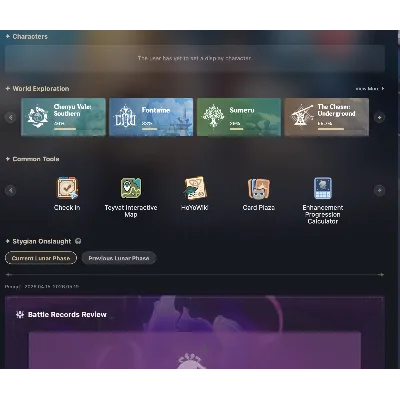Show previous World Exploration regions arrow
400x400 pixels.
point(11,117)
